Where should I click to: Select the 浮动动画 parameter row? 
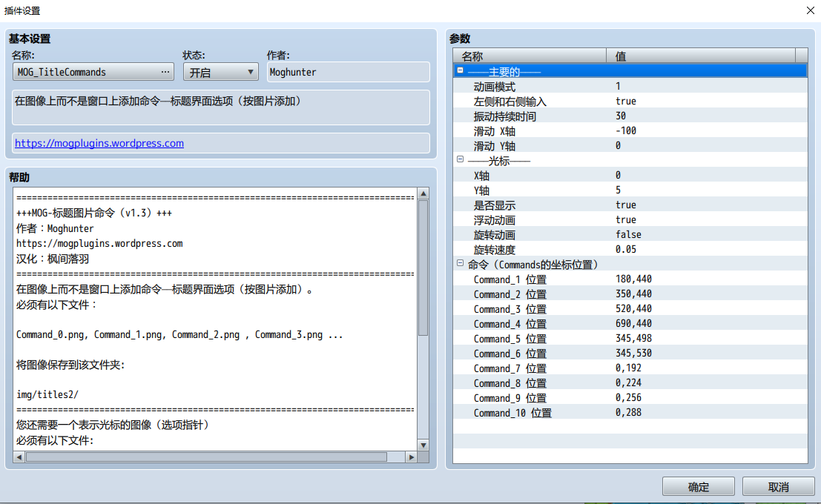(630, 220)
